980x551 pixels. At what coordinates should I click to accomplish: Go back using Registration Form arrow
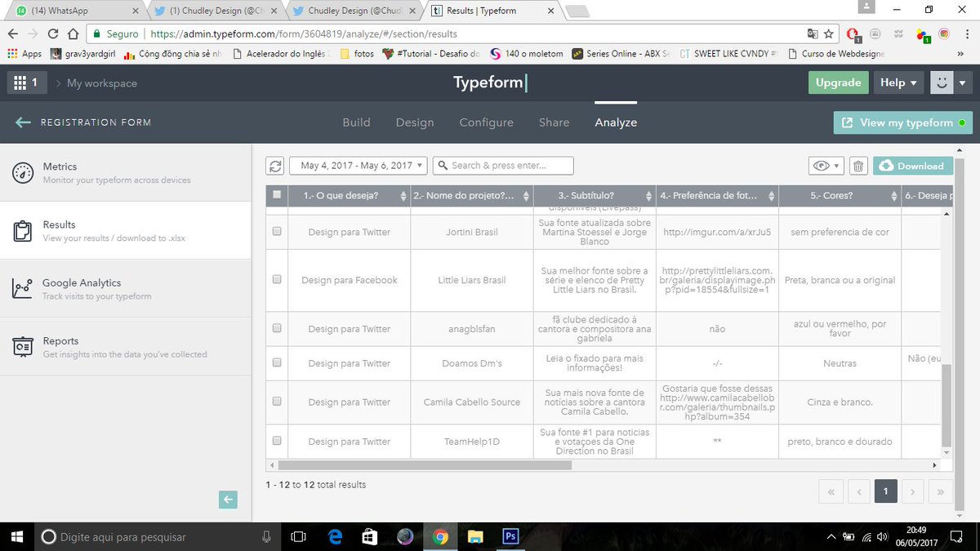pyautogui.click(x=23, y=122)
